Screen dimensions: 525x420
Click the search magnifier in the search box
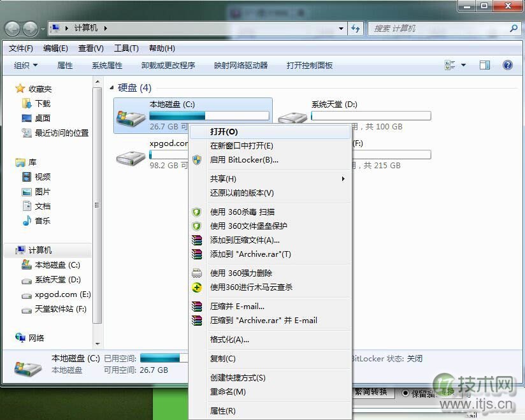pos(514,29)
